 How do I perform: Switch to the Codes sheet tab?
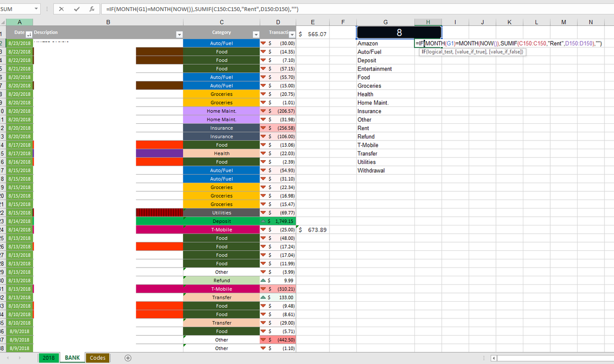[98, 358]
